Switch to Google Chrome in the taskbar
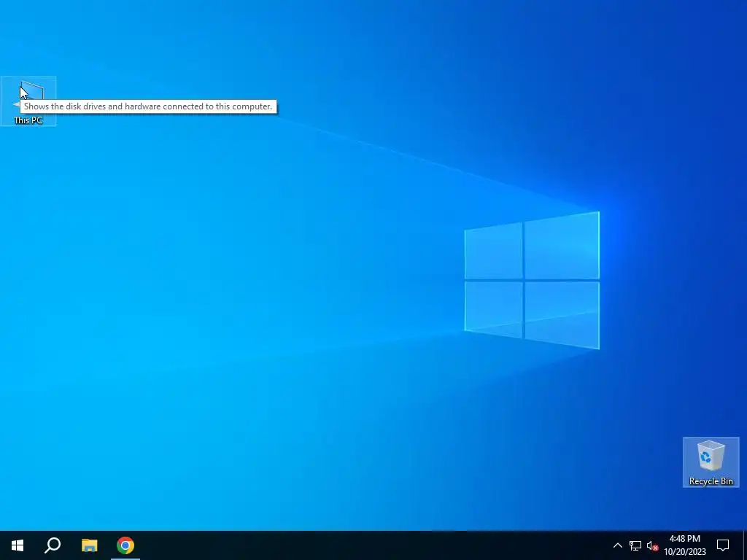Image resolution: width=747 pixels, height=560 pixels. tap(125, 545)
